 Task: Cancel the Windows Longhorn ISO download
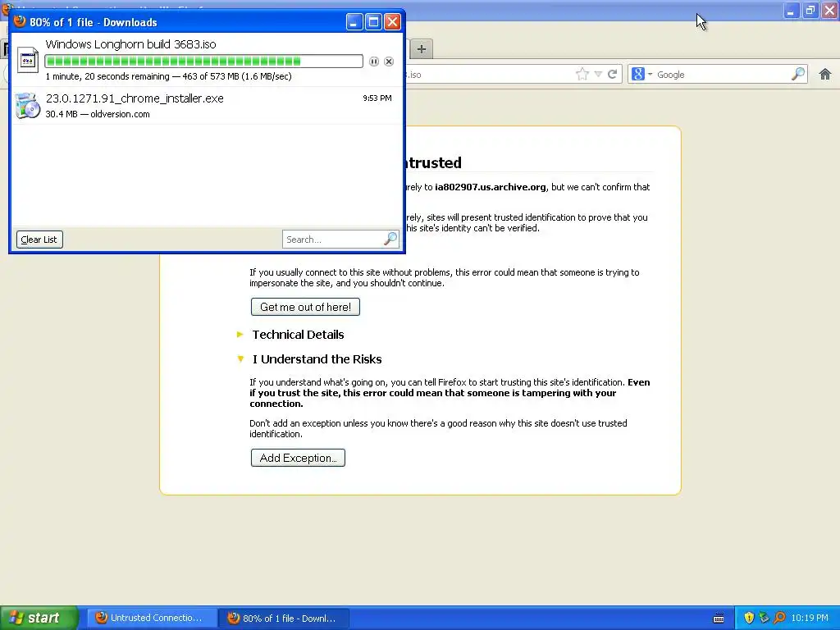coord(389,62)
